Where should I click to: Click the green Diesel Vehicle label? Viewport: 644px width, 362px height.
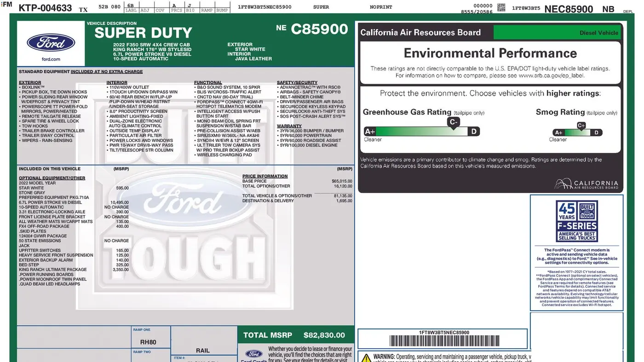[x=557, y=33]
